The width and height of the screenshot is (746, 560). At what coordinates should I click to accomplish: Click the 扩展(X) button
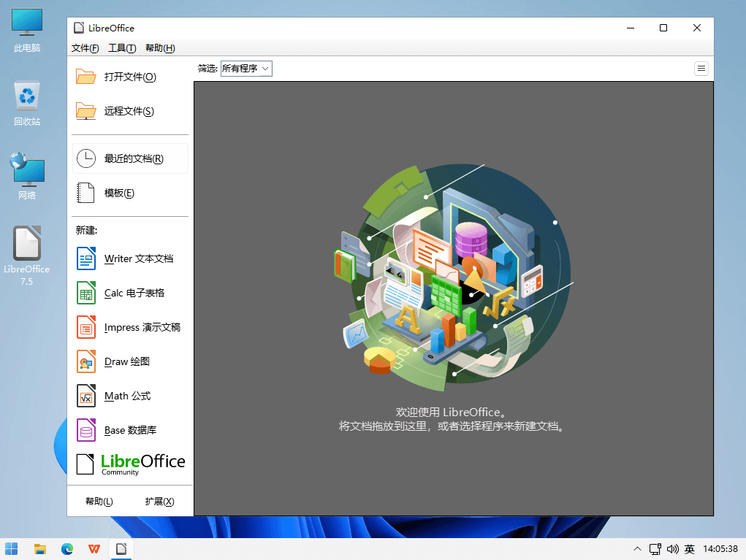159,502
